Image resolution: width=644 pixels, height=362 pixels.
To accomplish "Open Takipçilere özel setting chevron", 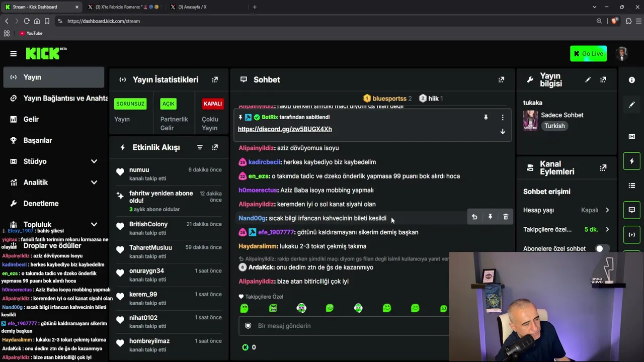I will tap(607, 229).
